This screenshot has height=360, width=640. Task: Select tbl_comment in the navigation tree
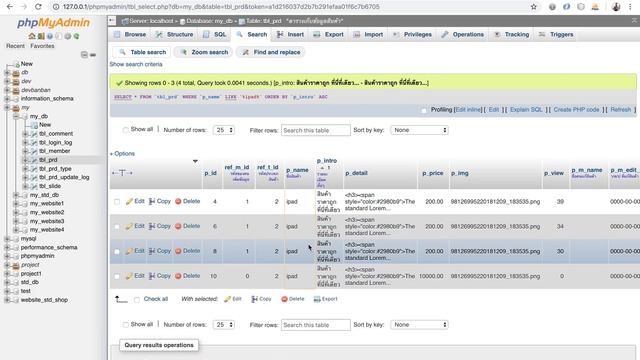tap(56, 134)
